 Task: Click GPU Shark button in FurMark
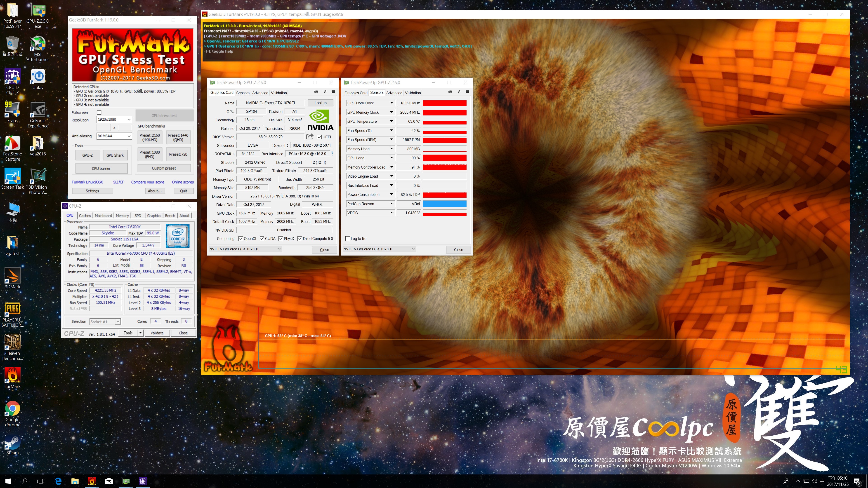pos(115,155)
